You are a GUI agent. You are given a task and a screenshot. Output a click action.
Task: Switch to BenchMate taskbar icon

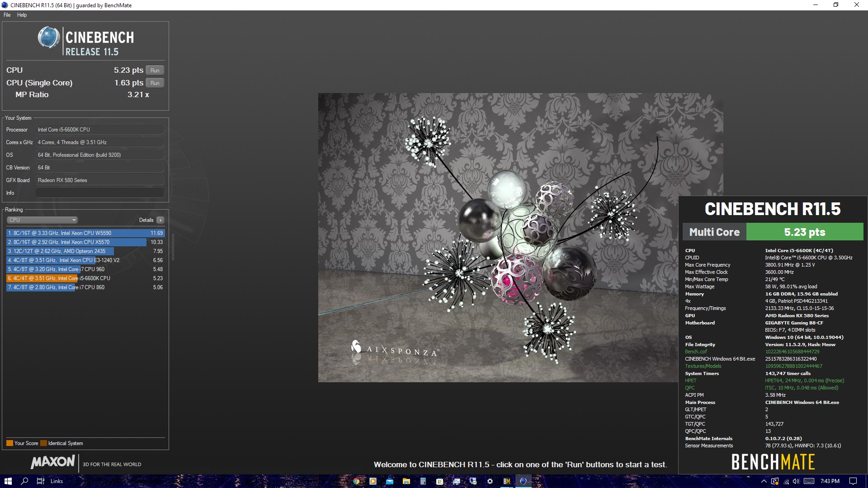pyautogui.click(x=507, y=481)
